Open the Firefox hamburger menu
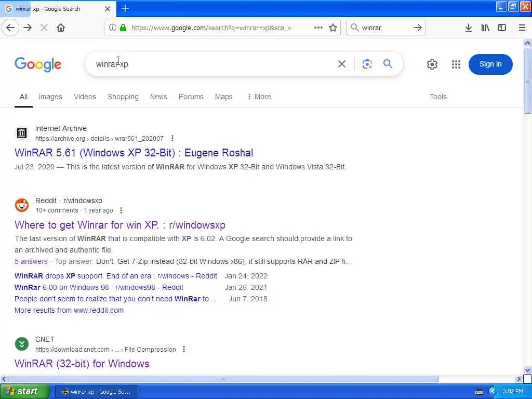The width and height of the screenshot is (532, 399). [522, 28]
